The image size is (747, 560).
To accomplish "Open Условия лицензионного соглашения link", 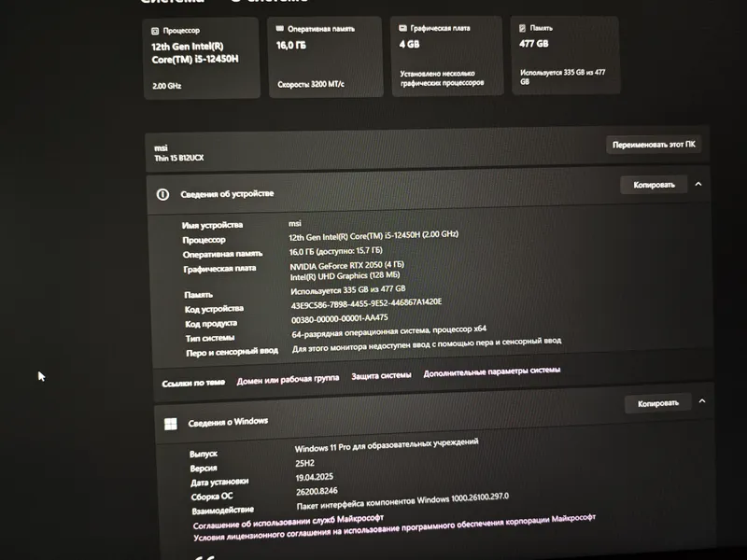I will 394,527.
